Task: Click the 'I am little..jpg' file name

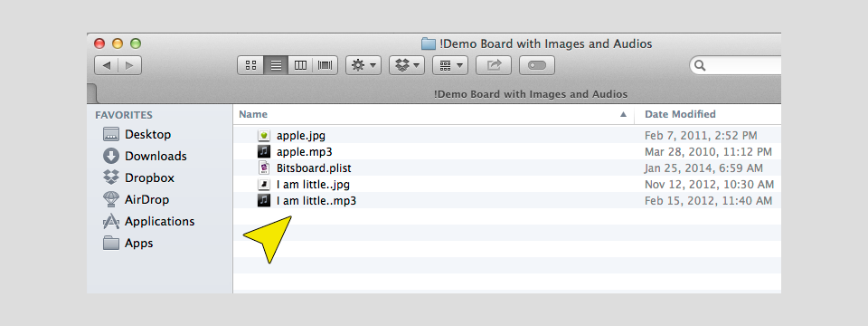Action: (313, 184)
